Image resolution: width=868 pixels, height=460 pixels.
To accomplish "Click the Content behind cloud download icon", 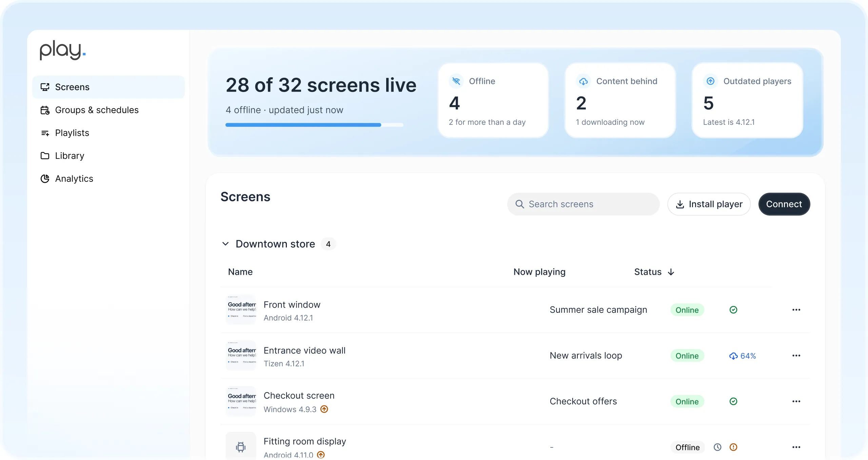I will point(583,81).
